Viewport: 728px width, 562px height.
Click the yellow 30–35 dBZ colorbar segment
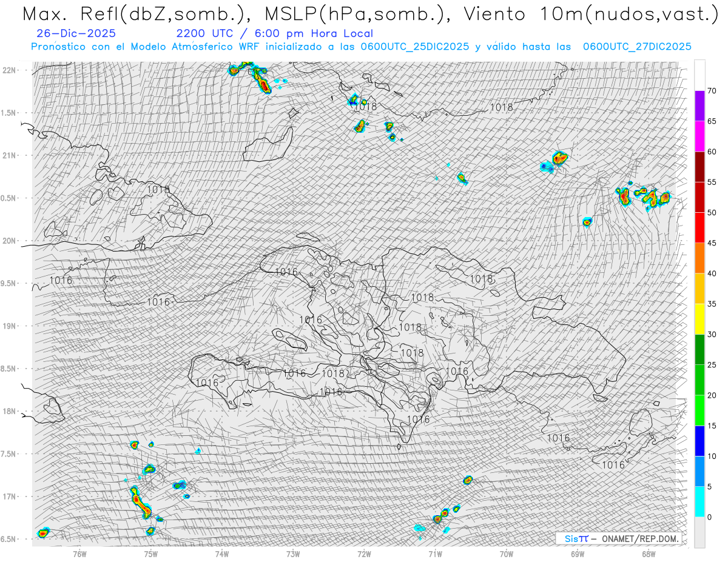pyautogui.click(x=699, y=319)
